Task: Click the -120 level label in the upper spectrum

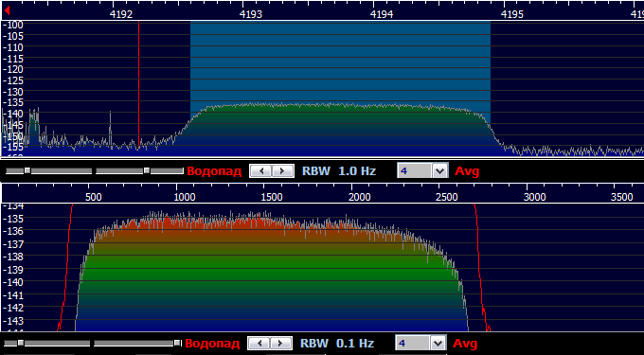Action: point(12,69)
